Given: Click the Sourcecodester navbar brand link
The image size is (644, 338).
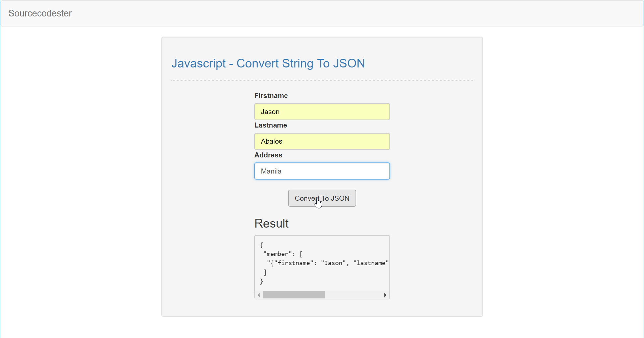Looking at the screenshot, I should click(40, 13).
